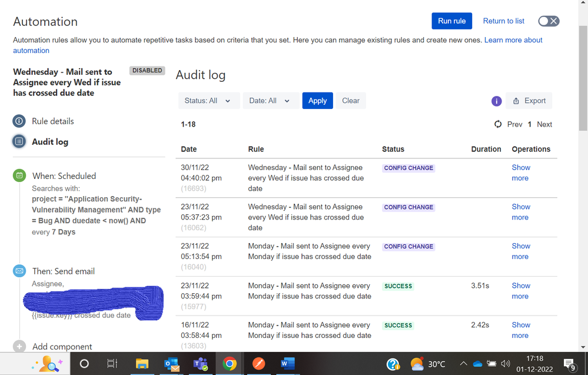588x375 pixels.
Task: Click the volume speaker tray icon
Action: (x=506, y=363)
